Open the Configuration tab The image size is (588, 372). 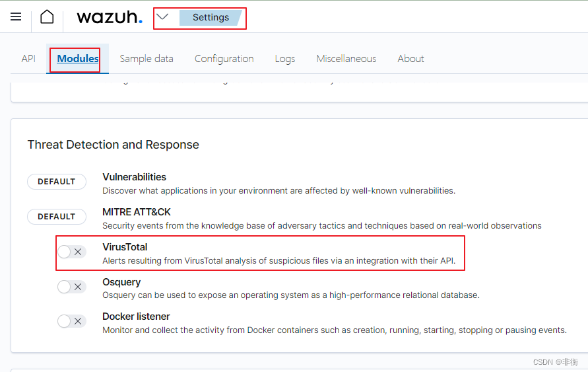tap(224, 59)
